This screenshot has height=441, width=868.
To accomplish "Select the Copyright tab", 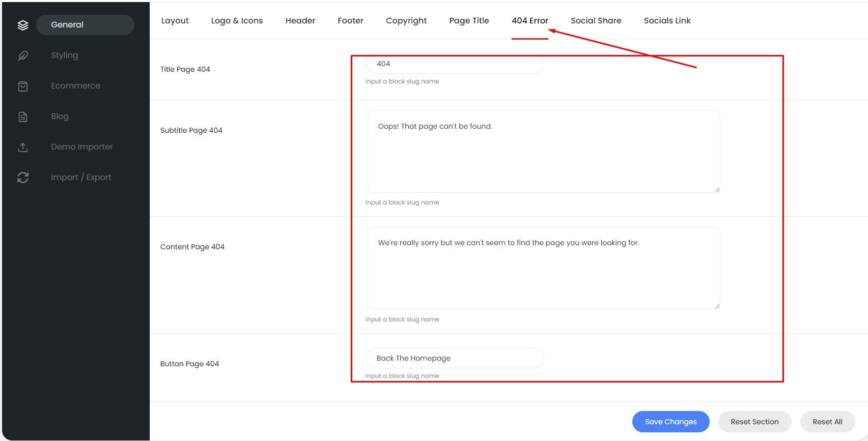I will (406, 21).
